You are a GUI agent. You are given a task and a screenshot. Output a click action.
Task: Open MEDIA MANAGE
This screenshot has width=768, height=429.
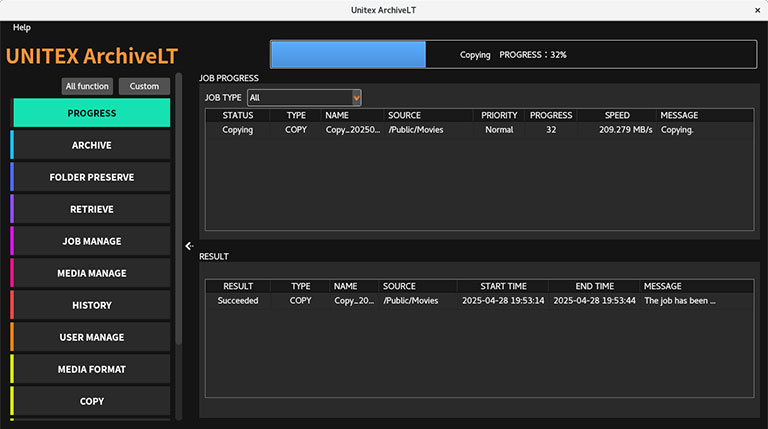click(x=92, y=273)
